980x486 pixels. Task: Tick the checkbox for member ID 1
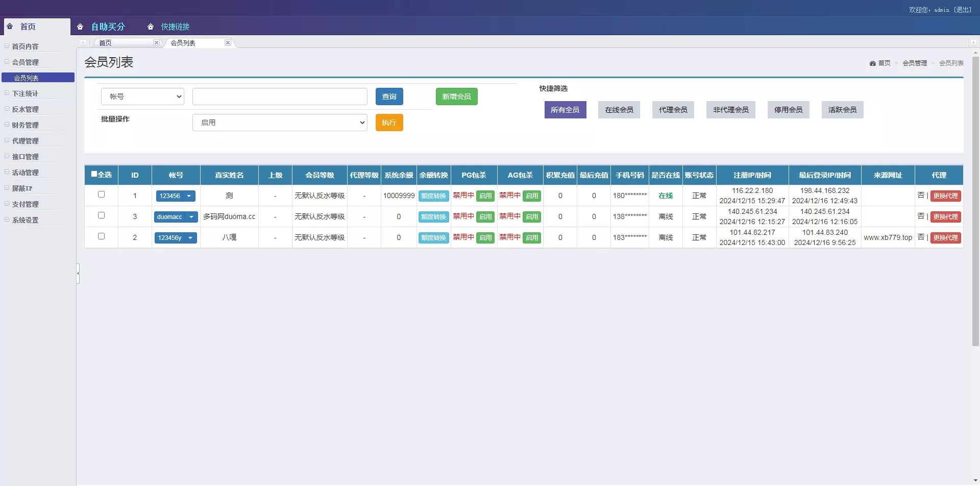coord(101,195)
